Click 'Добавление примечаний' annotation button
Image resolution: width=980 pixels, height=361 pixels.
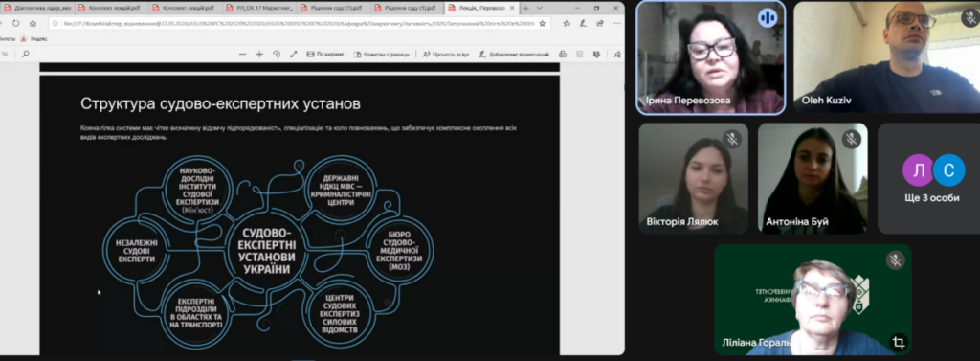[x=514, y=55]
